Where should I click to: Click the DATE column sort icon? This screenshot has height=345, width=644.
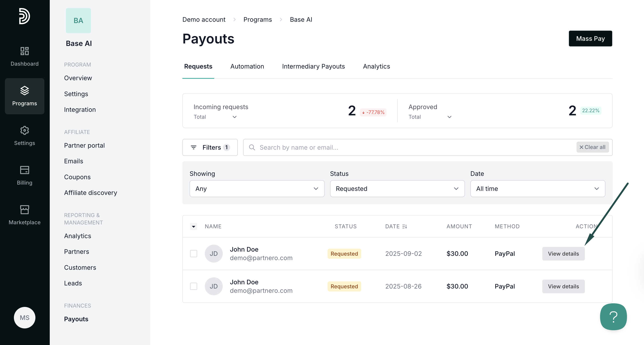pyautogui.click(x=404, y=226)
